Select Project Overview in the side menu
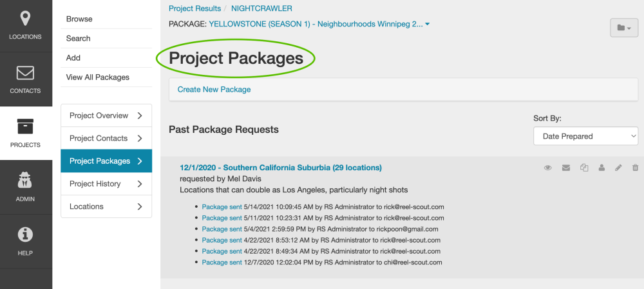Screen dimensions: 644x289 (106, 115)
